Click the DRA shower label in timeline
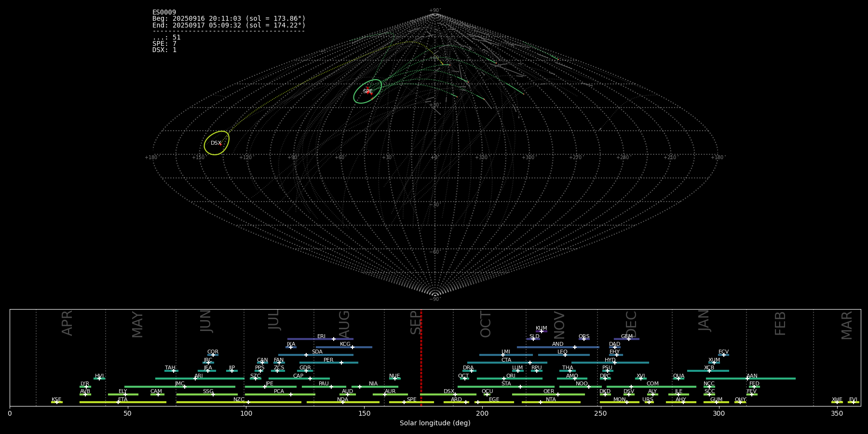 468,368
